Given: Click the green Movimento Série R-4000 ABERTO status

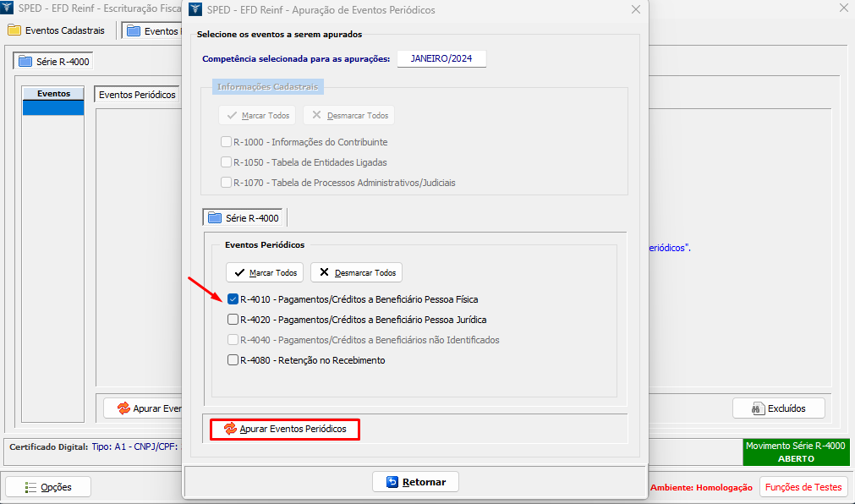Looking at the screenshot, I should coord(795,452).
